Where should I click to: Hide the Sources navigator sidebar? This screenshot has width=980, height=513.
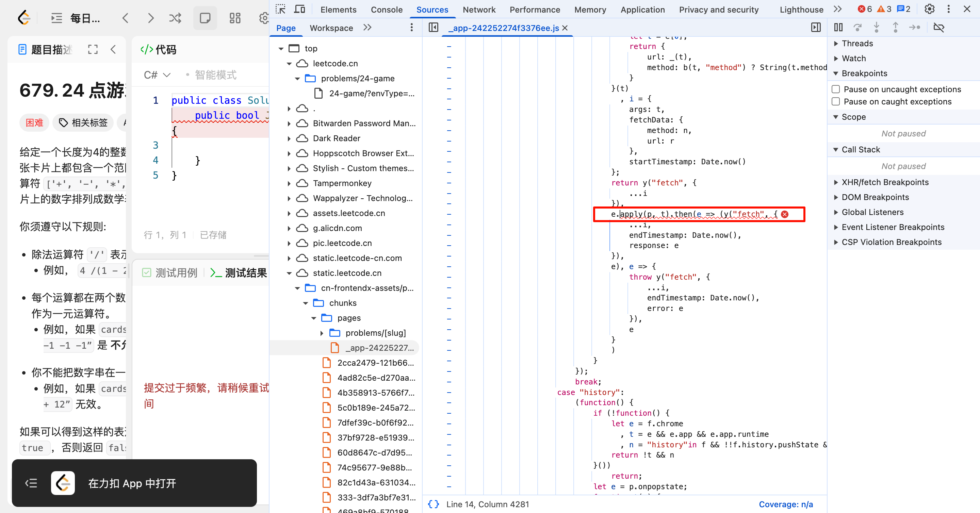pos(433,27)
